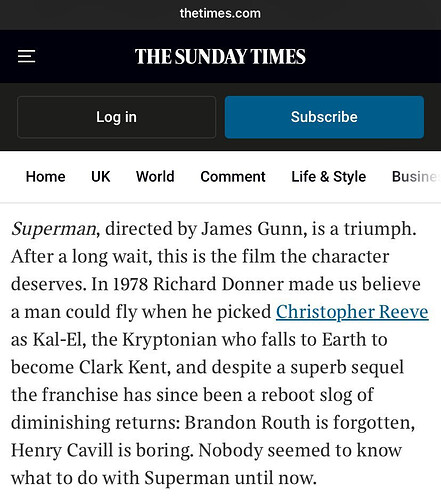Open the UK news section
441x499 pixels.
point(101,177)
